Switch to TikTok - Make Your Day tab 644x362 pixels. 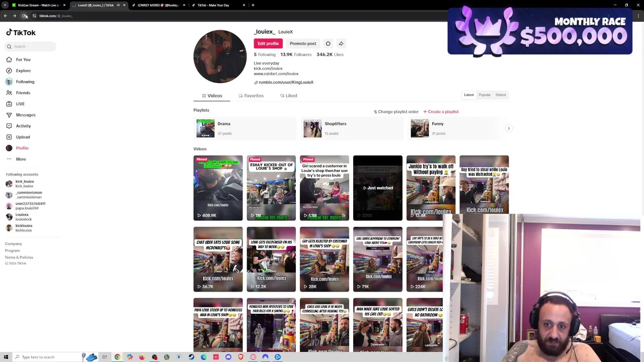click(x=218, y=5)
